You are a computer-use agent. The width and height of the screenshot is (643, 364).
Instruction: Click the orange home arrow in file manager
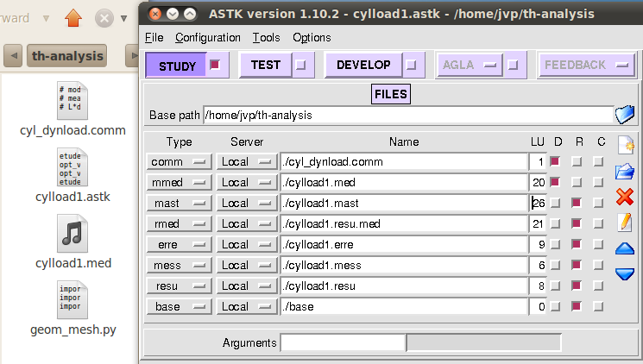[x=73, y=18]
